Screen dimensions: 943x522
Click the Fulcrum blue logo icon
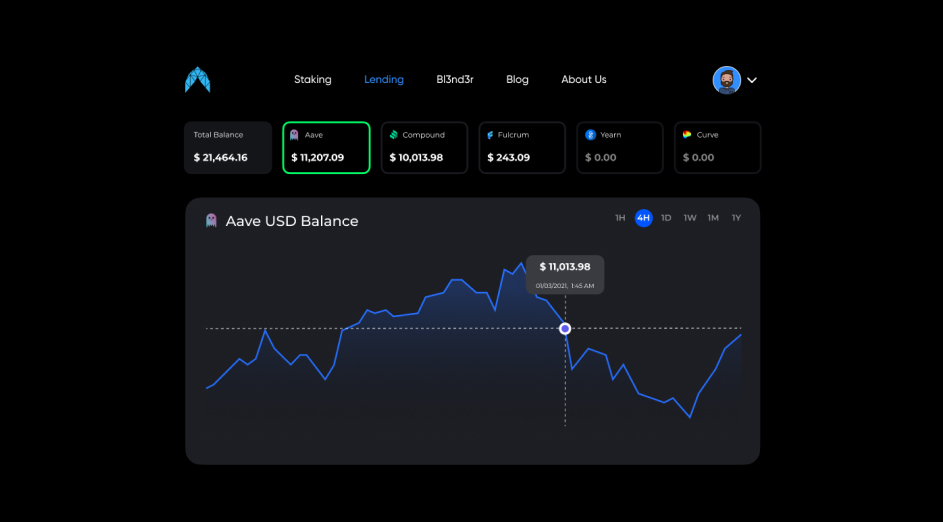[x=490, y=135]
